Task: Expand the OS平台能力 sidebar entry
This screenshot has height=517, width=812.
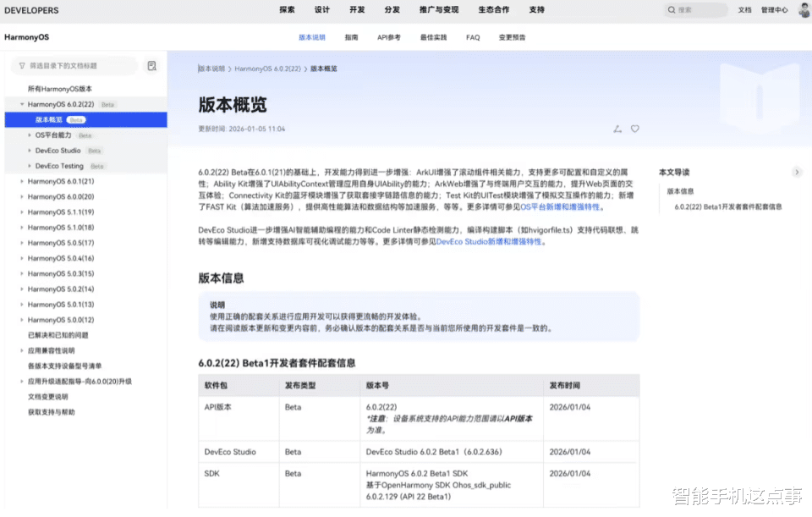Action: pos(30,136)
